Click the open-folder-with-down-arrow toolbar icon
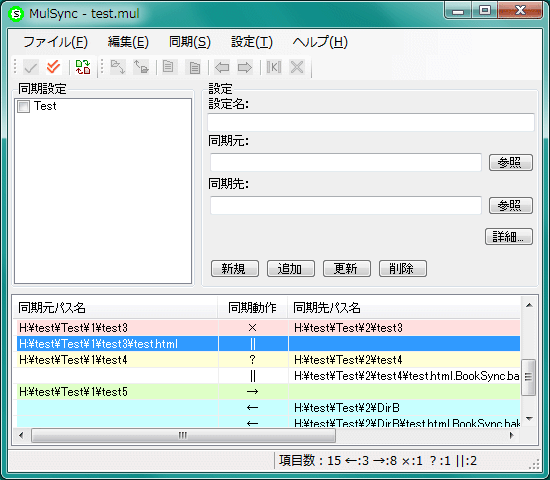Viewport: 550px width, 480px height. (118, 67)
